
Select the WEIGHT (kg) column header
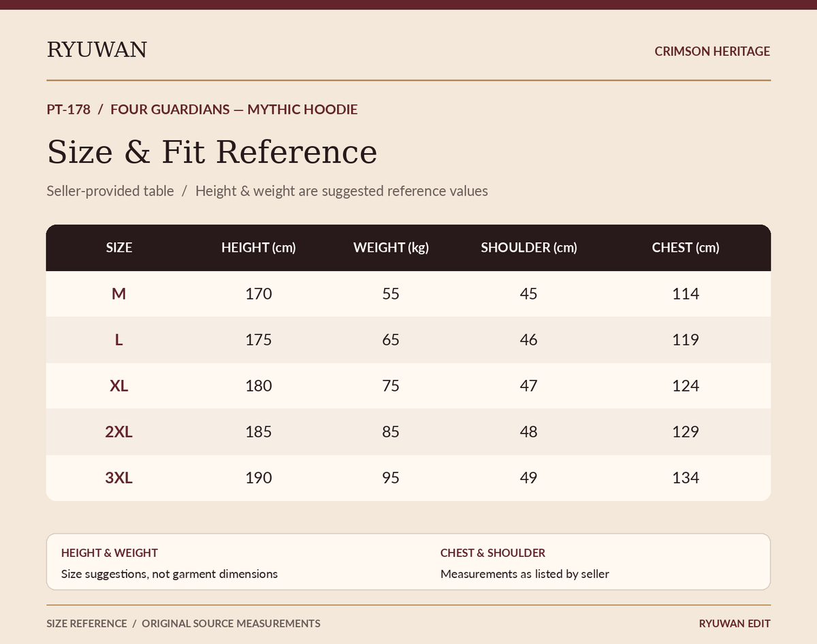click(x=391, y=248)
